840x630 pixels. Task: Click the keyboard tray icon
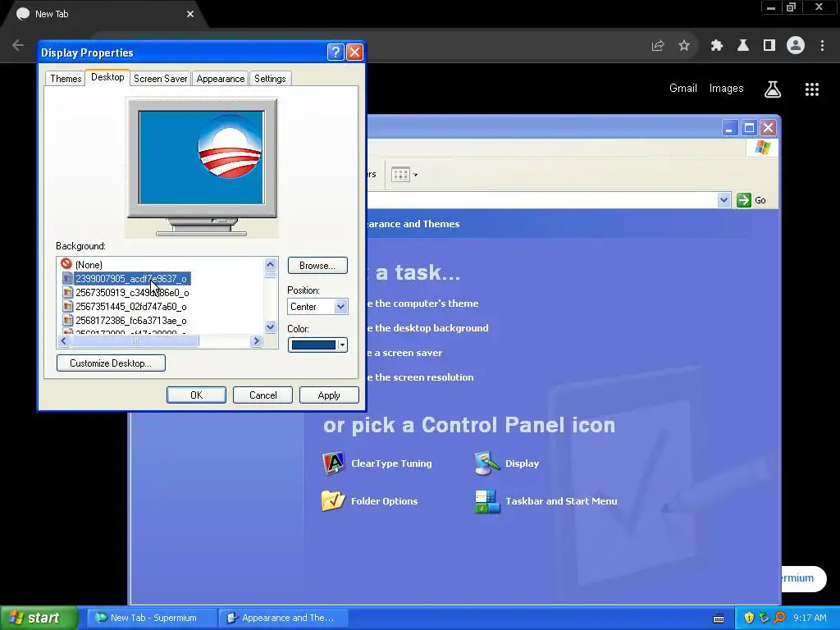pos(719,619)
